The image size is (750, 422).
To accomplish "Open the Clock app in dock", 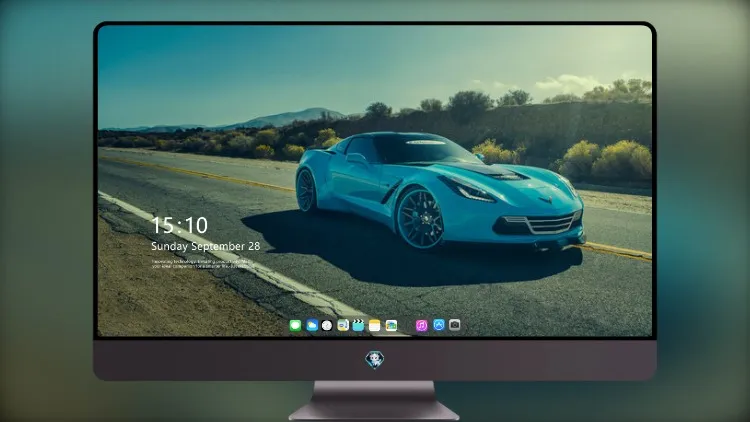I will [327, 326].
